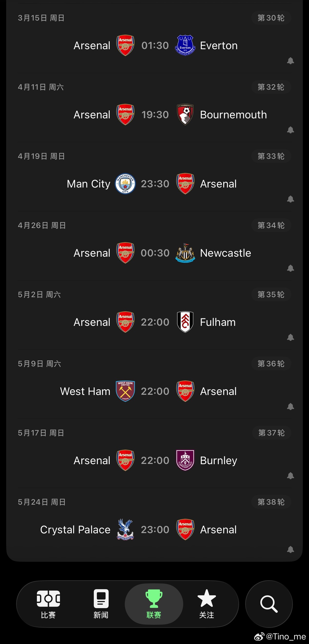
Task: Open the search magnifier button
Action: (269, 604)
